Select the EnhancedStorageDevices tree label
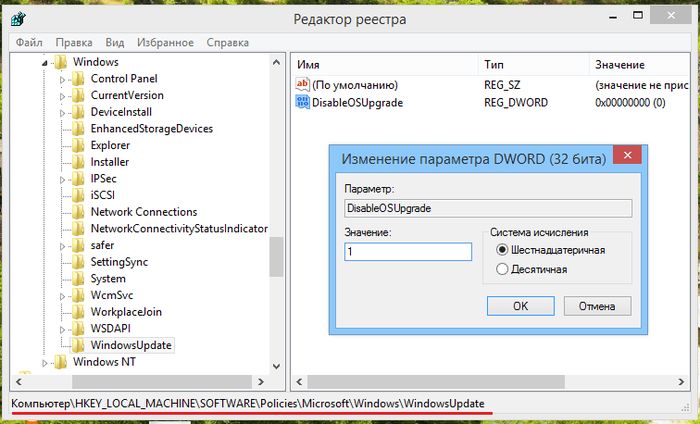Image resolution: width=700 pixels, height=424 pixels. click(151, 129)
